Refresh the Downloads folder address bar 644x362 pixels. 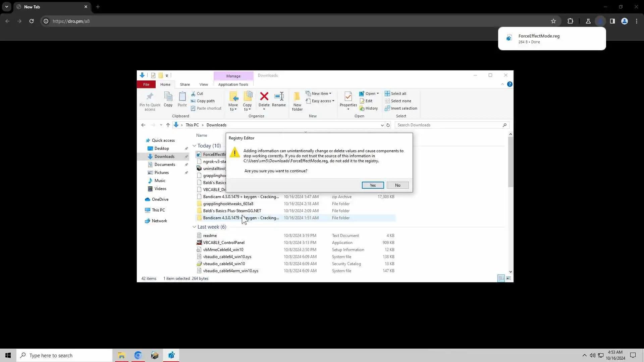tap(388, 125)
